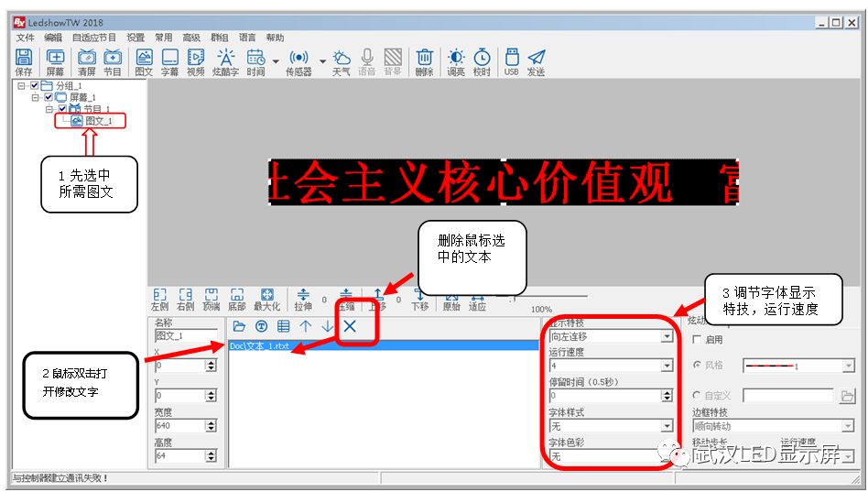Screen dimensions: 868x492
Task: Select the 图文_1 item in the tree
Action: tap(98, 121)
